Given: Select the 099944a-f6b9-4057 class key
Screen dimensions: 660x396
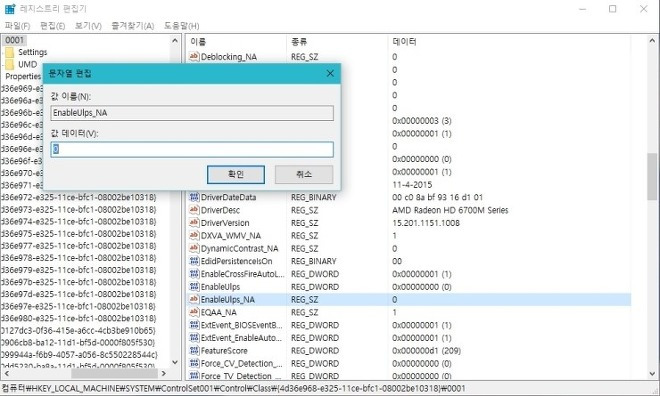Looking at the screenshot, I should [x=79, y=354].
